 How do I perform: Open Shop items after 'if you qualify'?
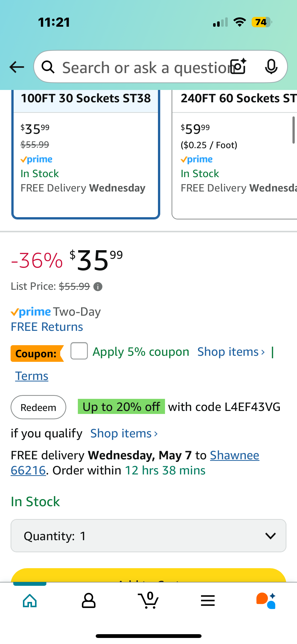[x=124, y=433]
